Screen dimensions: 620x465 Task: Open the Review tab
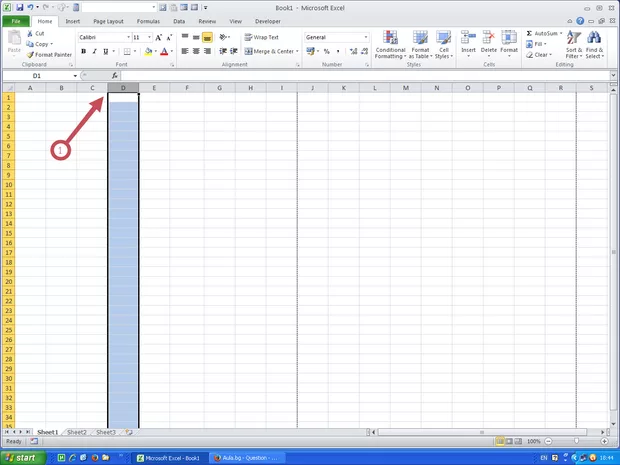(207, 21)
